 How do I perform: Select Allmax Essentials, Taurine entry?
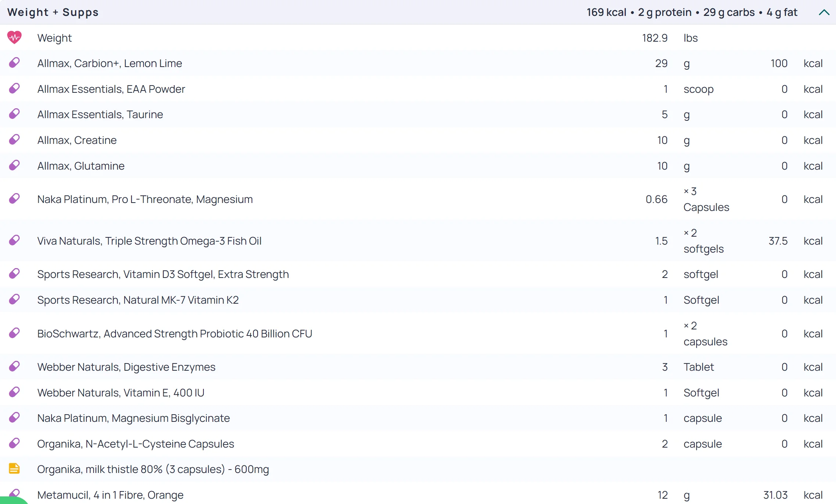coord(100,114)
